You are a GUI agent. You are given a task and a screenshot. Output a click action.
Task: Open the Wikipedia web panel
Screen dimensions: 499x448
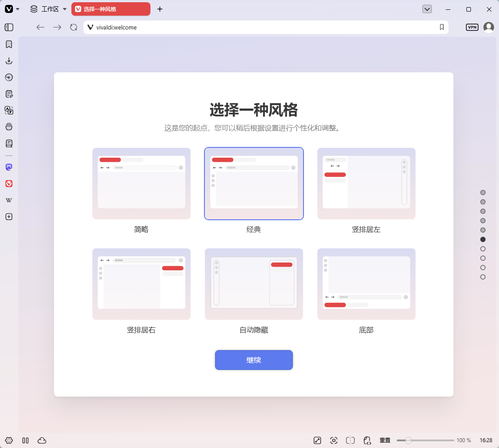pyautogui.click(x=9, y=200)
